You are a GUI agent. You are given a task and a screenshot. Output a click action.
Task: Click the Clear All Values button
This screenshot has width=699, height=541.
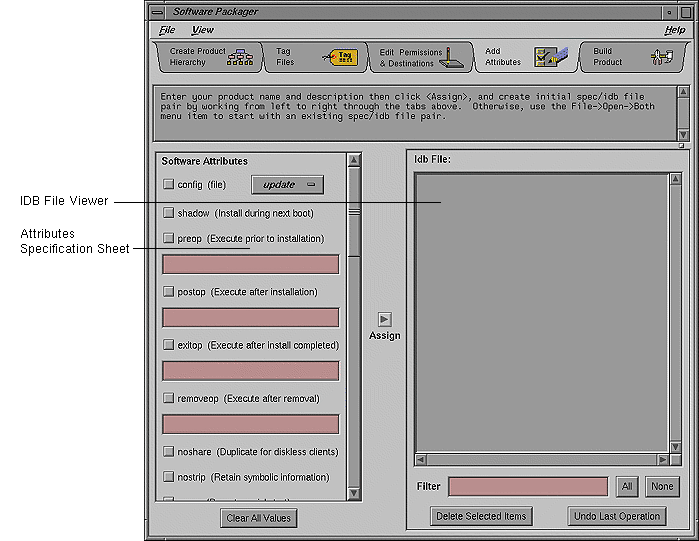[259, 518]
